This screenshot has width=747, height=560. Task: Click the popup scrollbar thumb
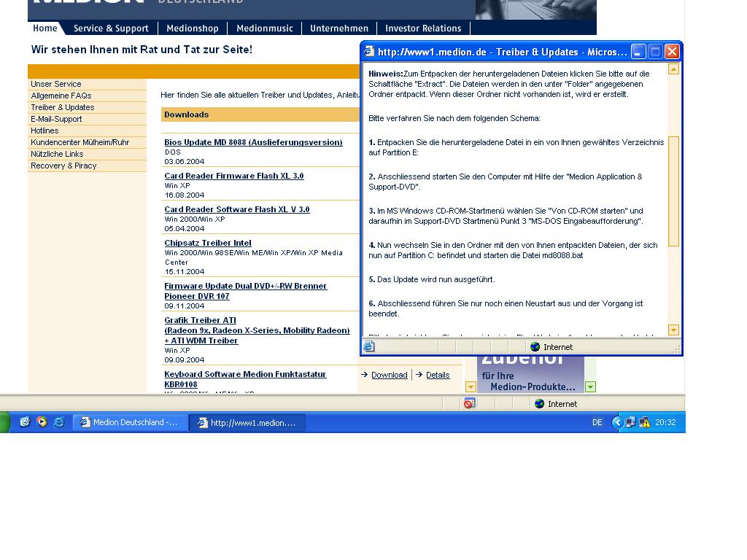click(673, 192)
